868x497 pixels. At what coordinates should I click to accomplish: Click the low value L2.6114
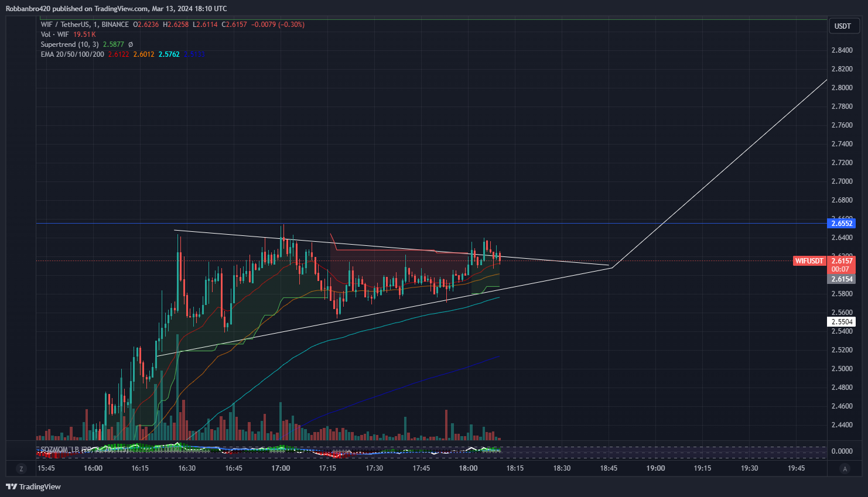pos(205,25)
